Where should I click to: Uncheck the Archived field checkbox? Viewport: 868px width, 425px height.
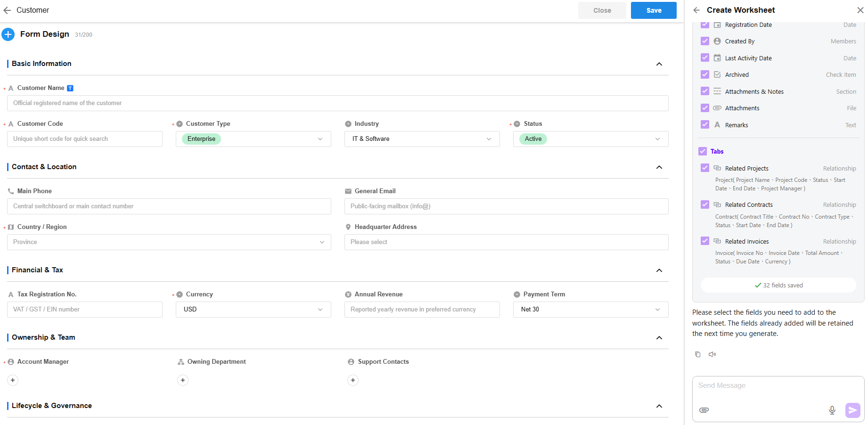coord(704,74)
